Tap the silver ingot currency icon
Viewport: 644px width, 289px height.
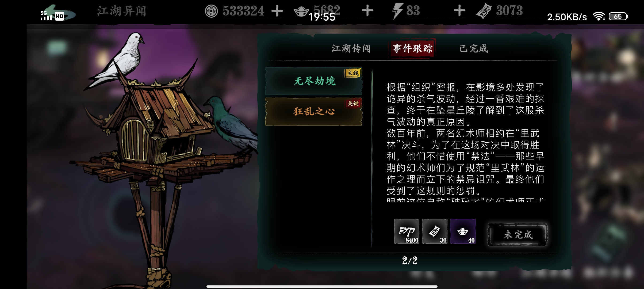(x=301, y=11)
